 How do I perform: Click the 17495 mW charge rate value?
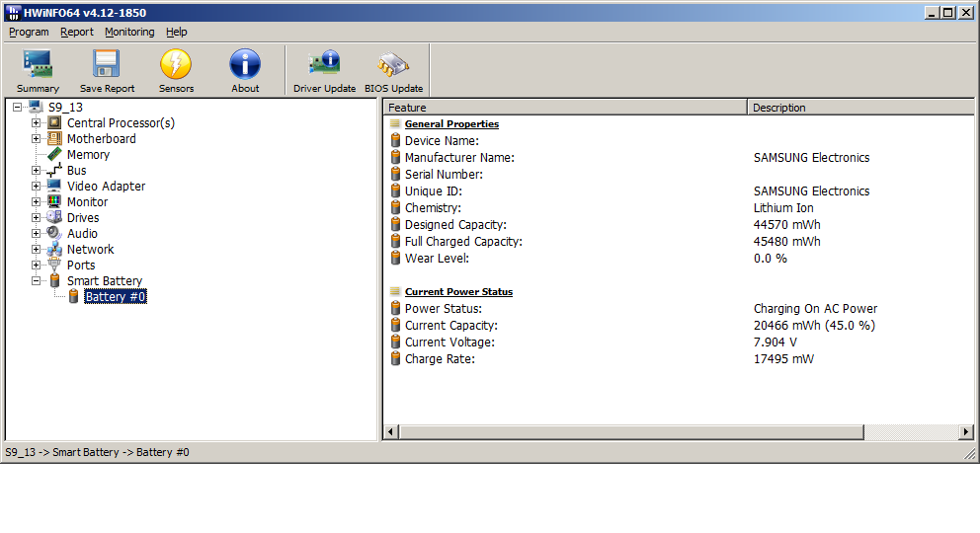tap(783, 359)
